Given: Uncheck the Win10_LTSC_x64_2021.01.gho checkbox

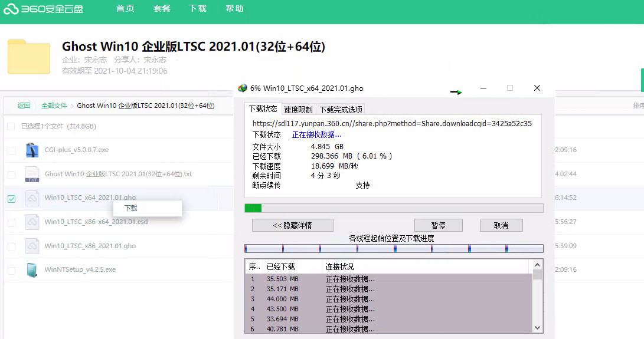Looking at the screenshot, I should tap(11, 199).
